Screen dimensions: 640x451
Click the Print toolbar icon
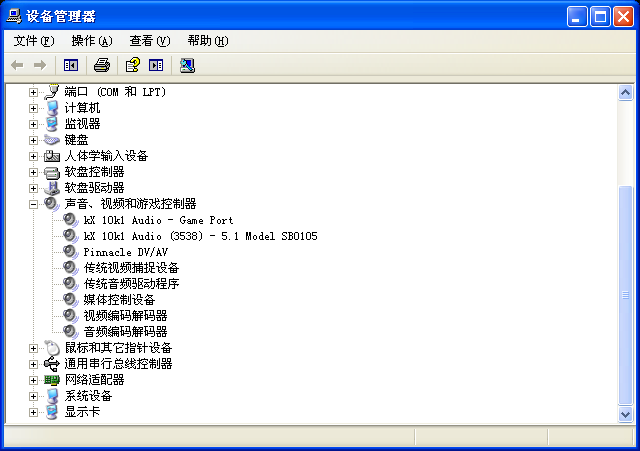(x=102, y=65)
